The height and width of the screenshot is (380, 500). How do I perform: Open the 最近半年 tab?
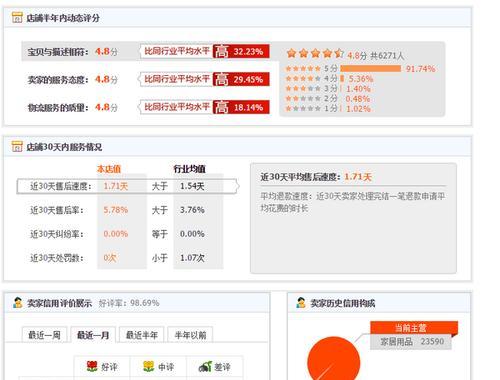142,335
